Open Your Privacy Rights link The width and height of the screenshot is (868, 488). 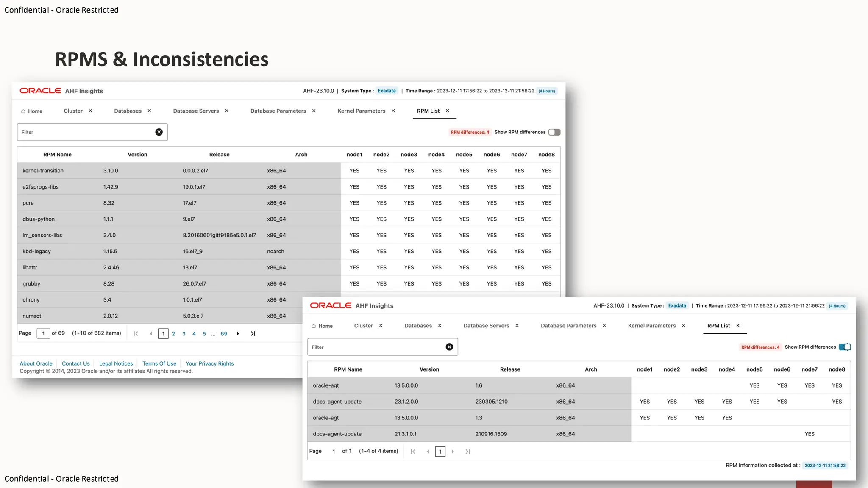pyautogui.click(x=210, y=363)
